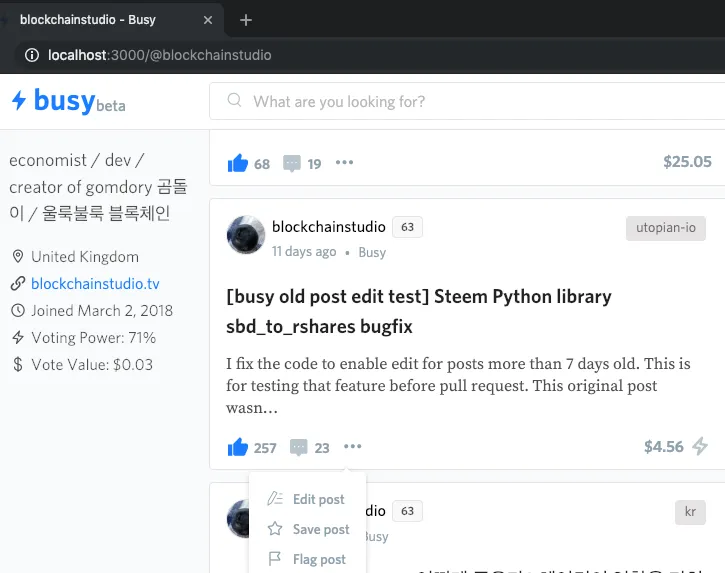Viewport: 725px width, 573px height.
Task: Open more options for the $25.05 post
Action: pyautogui.click(x=344, y=162)
